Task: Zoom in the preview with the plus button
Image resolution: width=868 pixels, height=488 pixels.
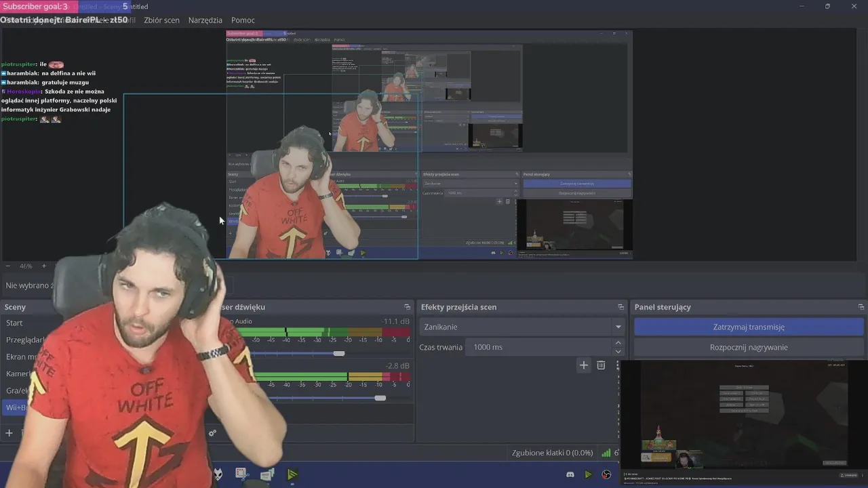Action: pos(44,266)
